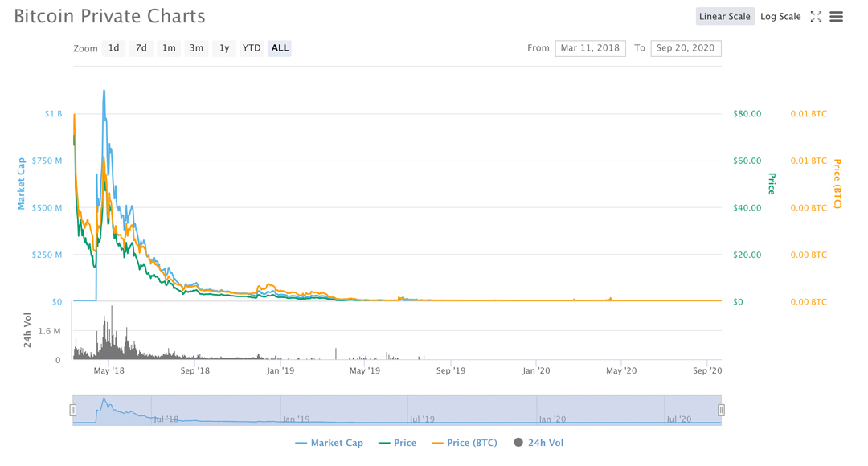The image size is (868, 466).
Task: Click the $750 M axis label
Action: 47,161
